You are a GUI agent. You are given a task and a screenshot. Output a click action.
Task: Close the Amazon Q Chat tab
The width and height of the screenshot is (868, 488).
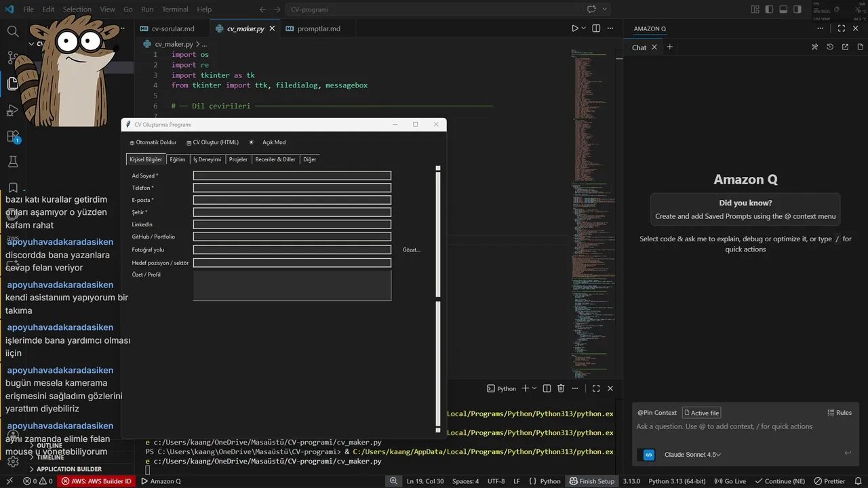654,47
